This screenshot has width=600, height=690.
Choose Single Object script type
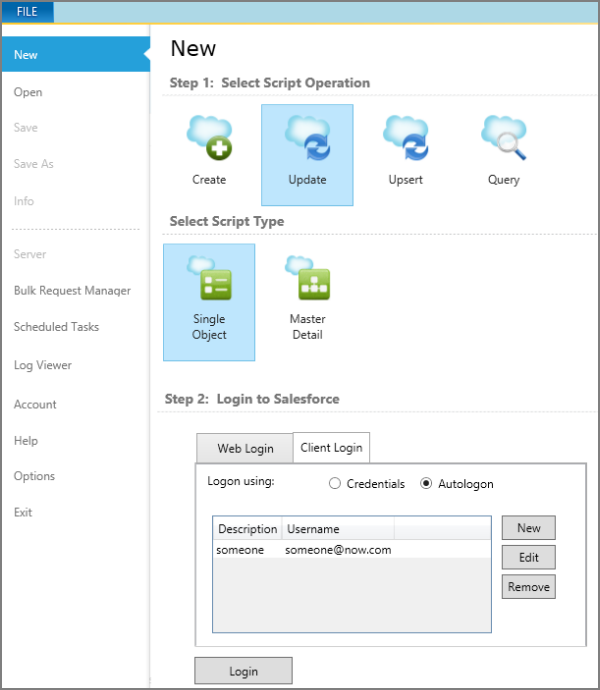click(x=209, y=302)
